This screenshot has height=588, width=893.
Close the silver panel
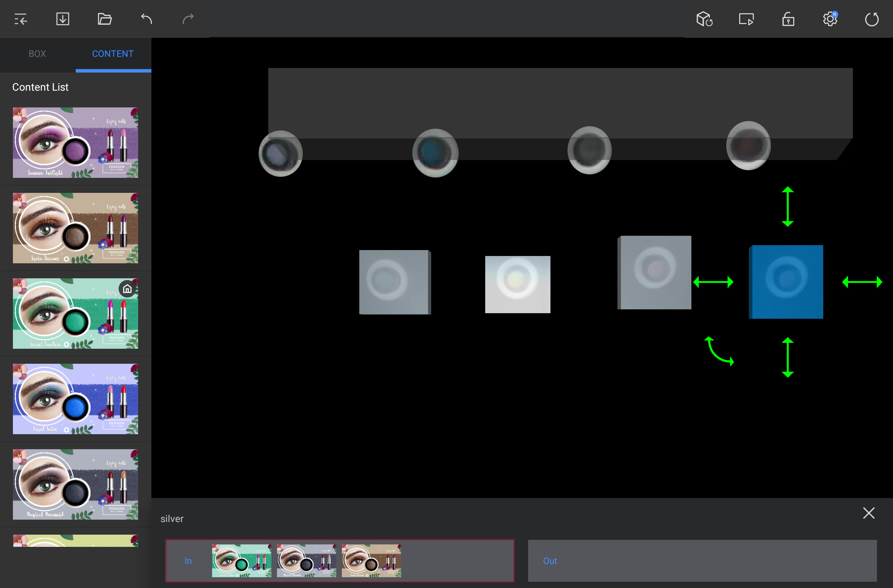[869, 513]
